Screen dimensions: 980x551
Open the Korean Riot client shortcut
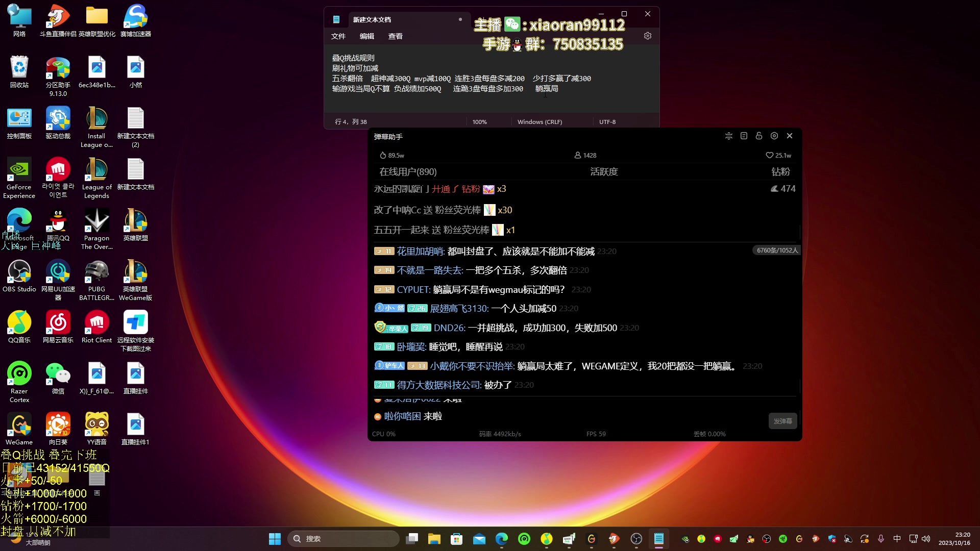coord(58,178)
